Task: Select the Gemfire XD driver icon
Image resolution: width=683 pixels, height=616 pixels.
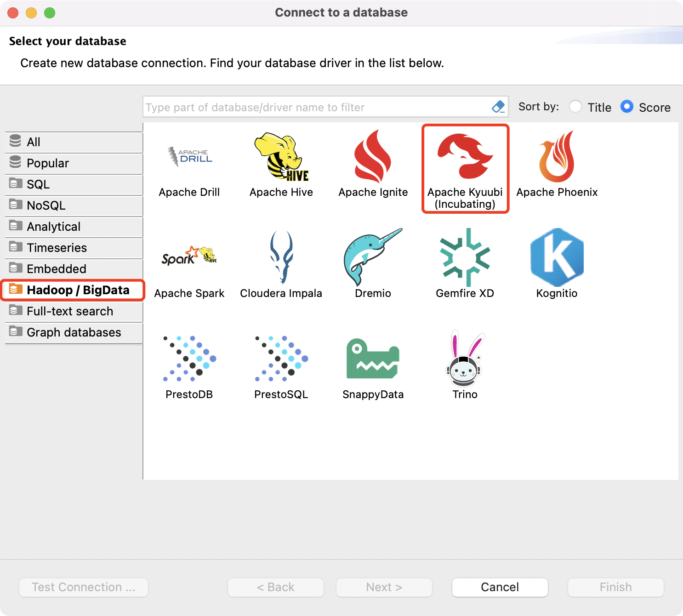Action: click(x=465, y=257)
